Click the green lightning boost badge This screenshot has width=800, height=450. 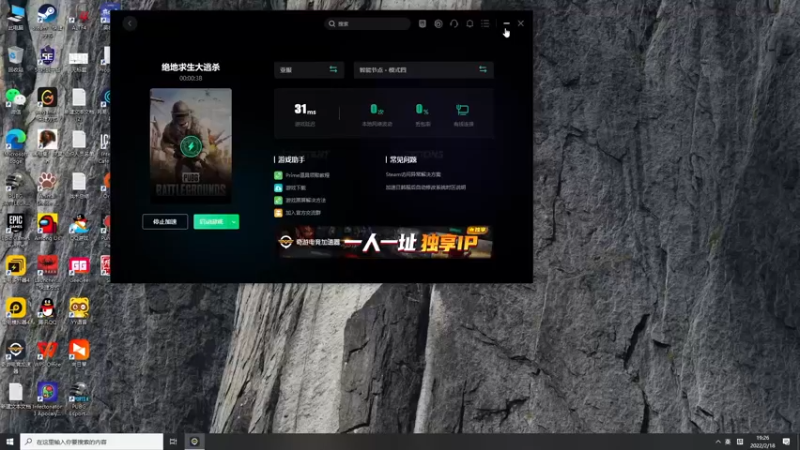pos(191,146)
